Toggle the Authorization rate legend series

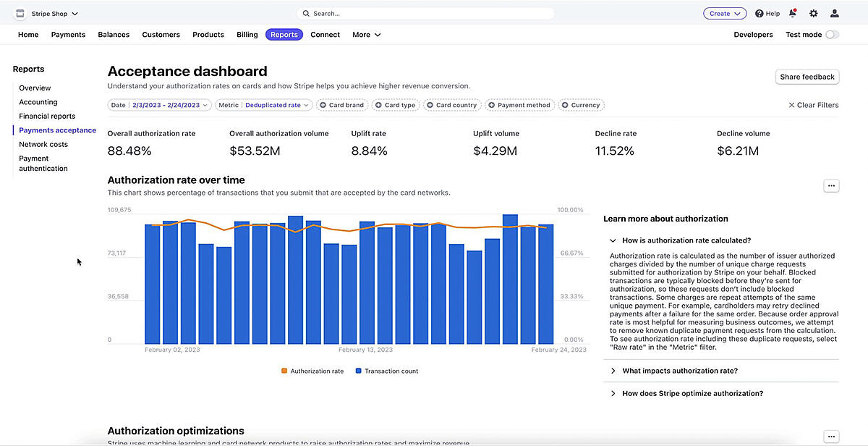pyautogui.click(x=312, y=371)
